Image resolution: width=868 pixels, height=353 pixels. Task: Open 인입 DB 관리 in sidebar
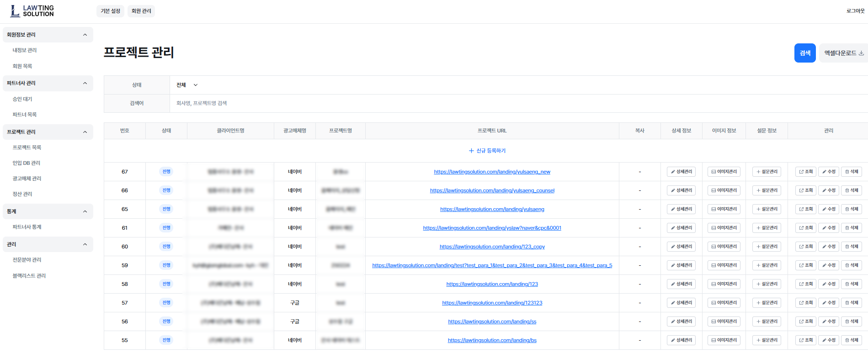pyautogui.click(x=27, y=163)
